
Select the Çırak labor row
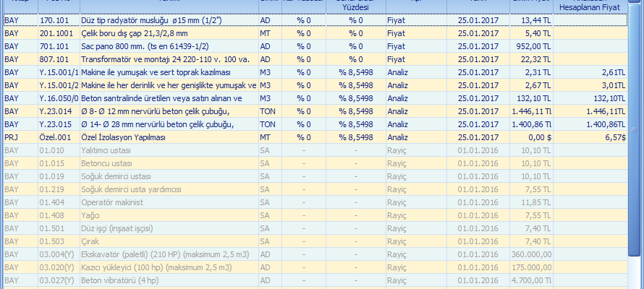[168, 241]
